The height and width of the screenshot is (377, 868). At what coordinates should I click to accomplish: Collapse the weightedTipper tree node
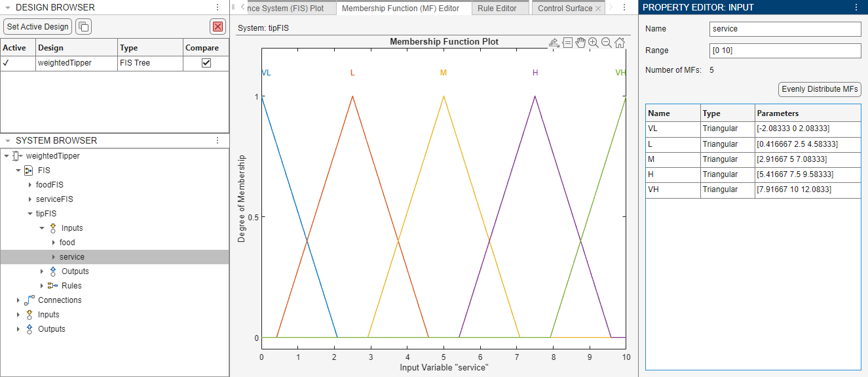pyautogui.click(x=7, y=156)
